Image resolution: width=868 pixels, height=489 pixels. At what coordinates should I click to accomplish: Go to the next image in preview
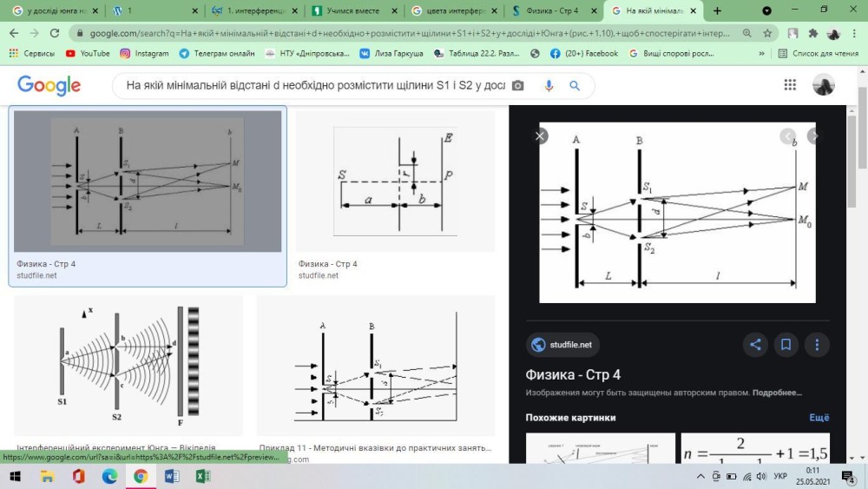click(x=814, y=136)
